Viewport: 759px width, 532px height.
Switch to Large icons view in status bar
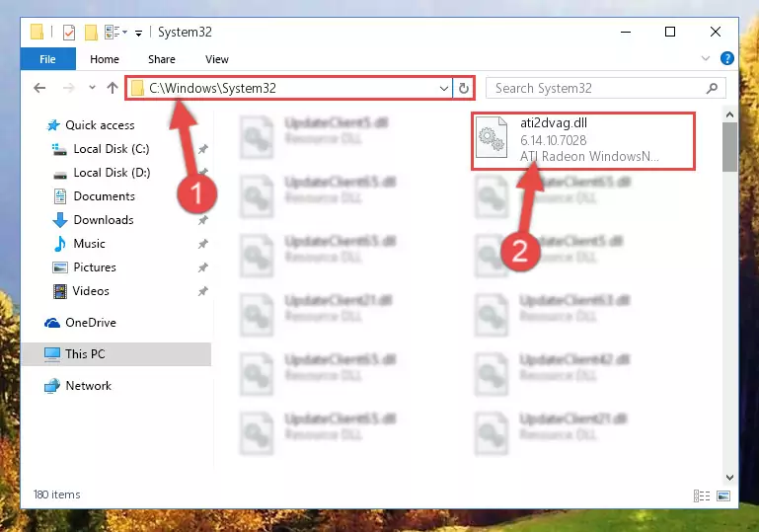click(x=723, y=495)
